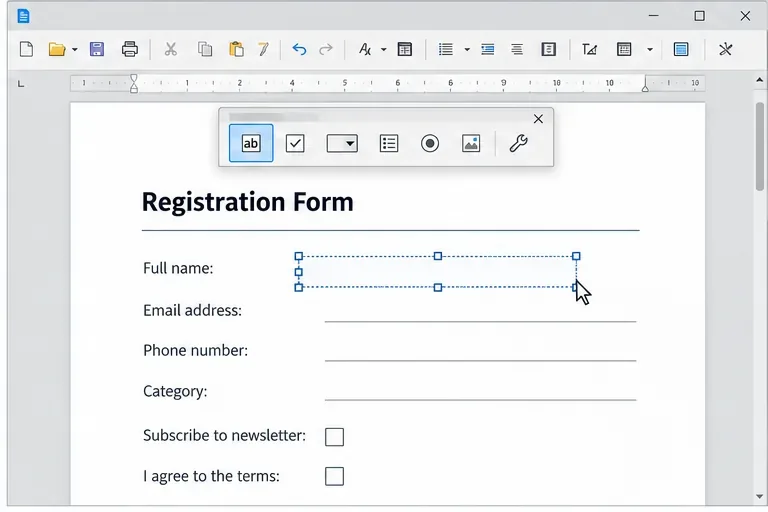Open the list style dropdown arrow
This screenshot has width=768, height=512.
(x=467, y=49)
